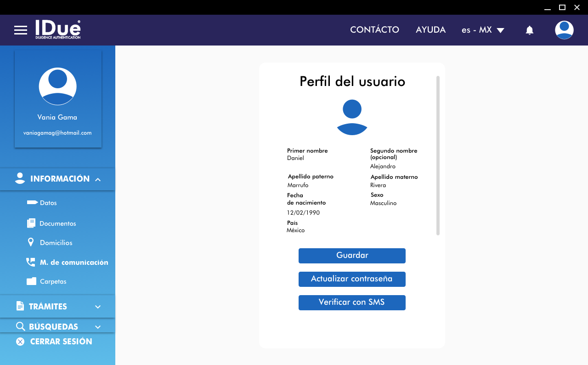
Task: Collapse the Información section chevron
Action: [98, 179]
